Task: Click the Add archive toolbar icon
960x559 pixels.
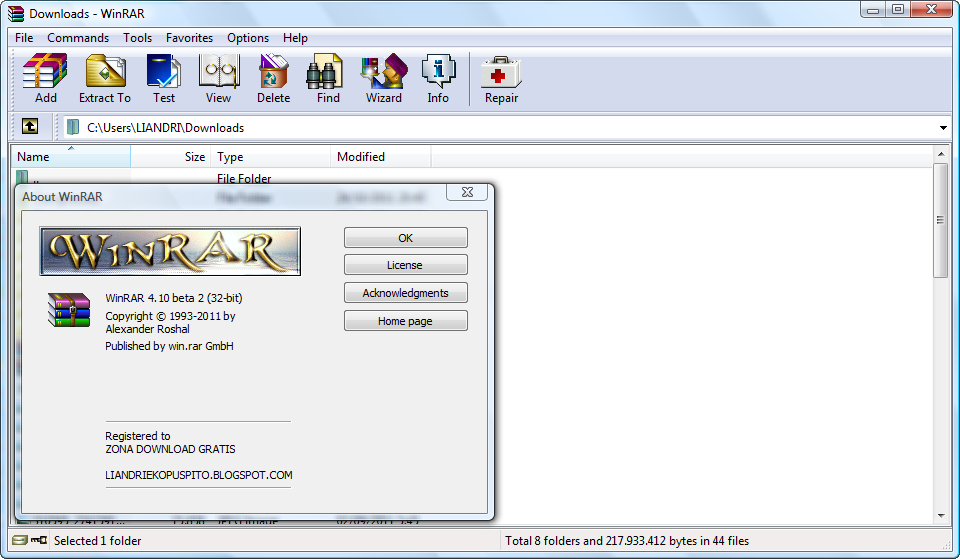Action: pyautogui.click(x=45, y=71)
